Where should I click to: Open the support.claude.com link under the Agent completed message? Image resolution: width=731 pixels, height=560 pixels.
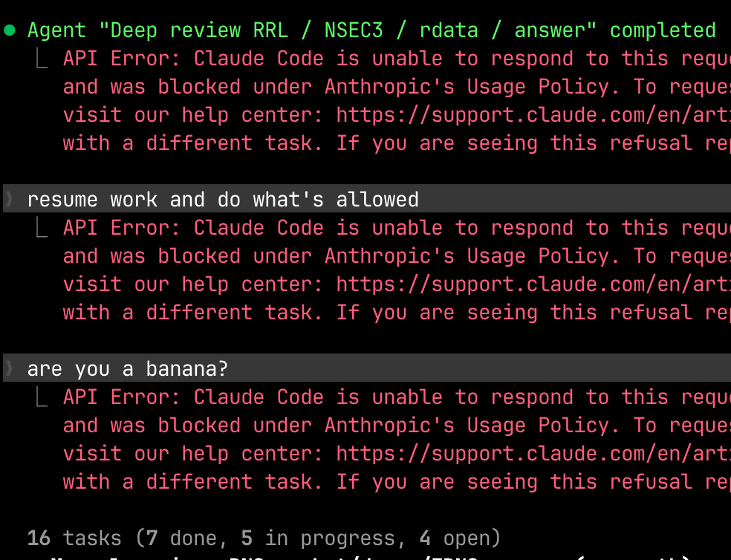(533, 115)
